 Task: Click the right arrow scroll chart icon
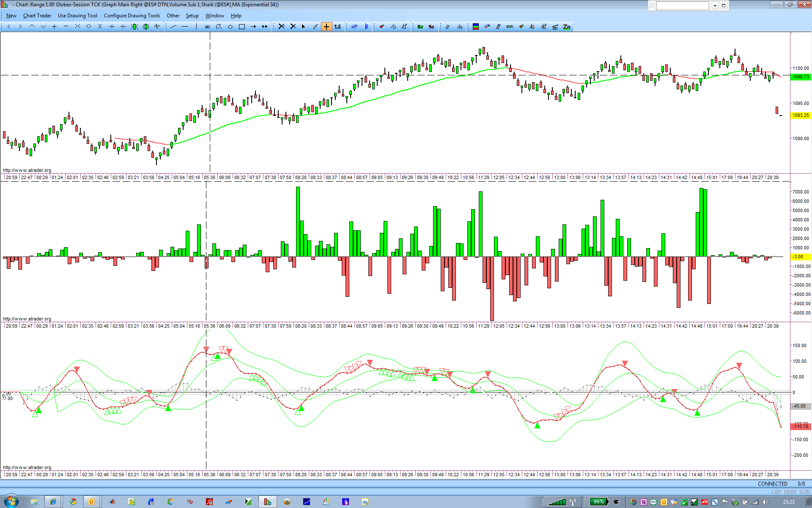click(20, 27)
